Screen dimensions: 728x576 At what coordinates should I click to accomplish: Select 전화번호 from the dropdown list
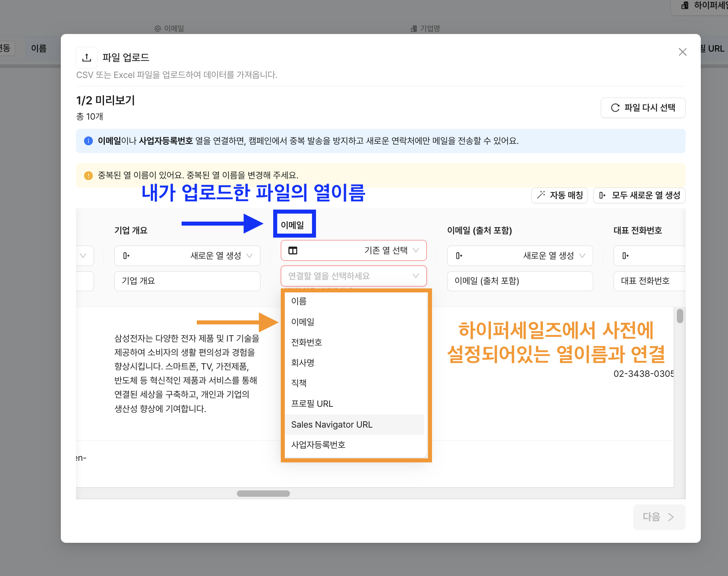point(306,342)
